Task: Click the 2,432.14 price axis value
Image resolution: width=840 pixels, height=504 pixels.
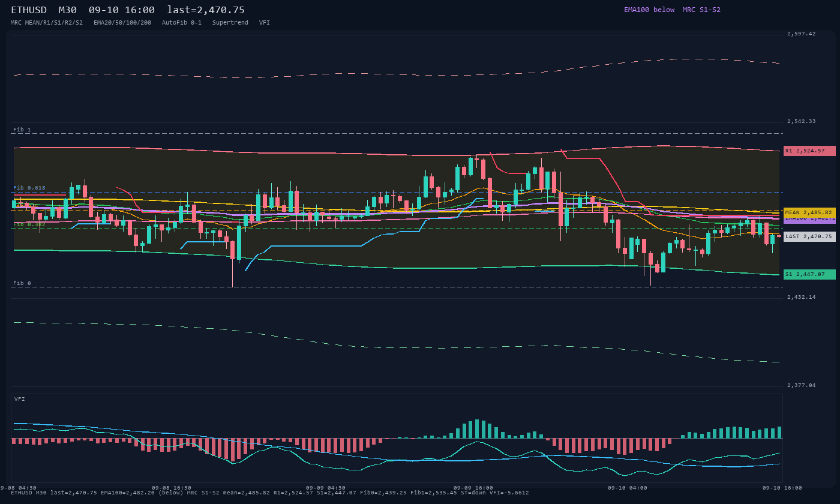Action: (802, 297)
